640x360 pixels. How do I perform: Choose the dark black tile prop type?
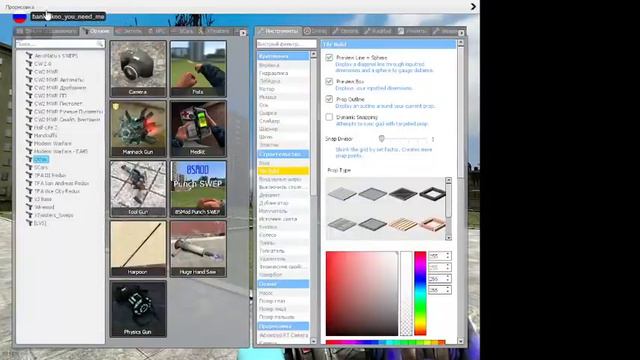pyautogui.click(x=403, y=193)
